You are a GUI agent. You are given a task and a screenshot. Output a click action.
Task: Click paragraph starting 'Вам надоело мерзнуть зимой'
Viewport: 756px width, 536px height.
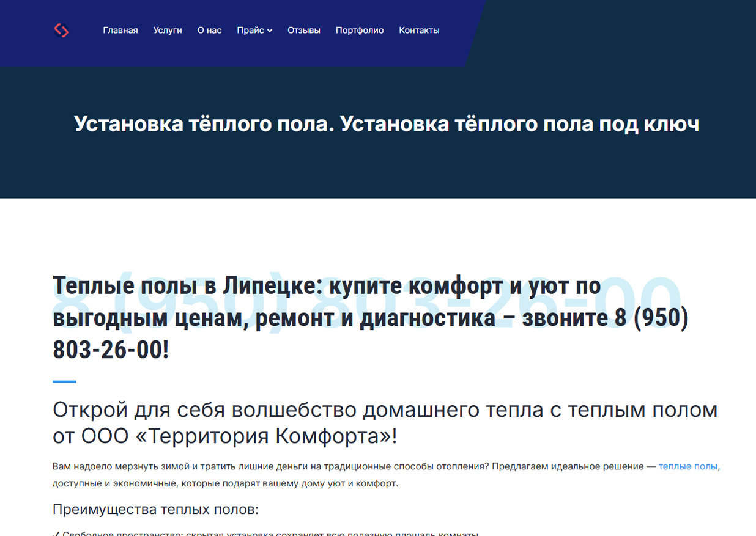coord(387,475)
